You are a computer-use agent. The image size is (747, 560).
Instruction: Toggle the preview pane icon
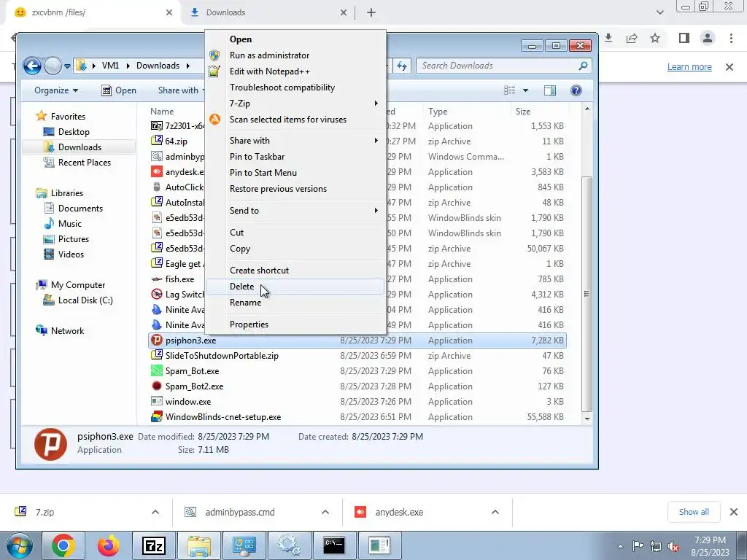point(550,90)
